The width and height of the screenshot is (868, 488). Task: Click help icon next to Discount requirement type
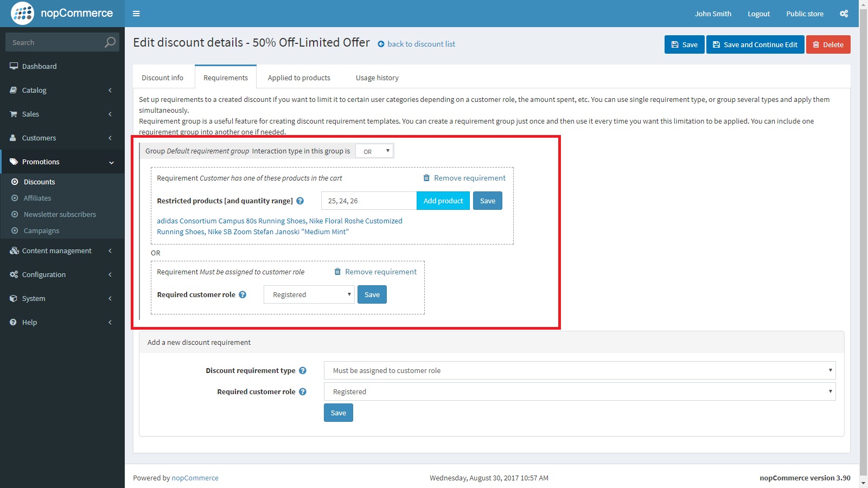[303, 370]
